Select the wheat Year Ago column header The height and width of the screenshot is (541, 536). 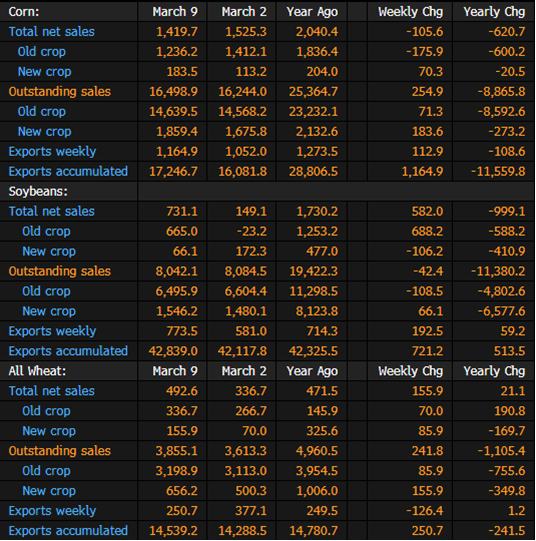[312, 371]
